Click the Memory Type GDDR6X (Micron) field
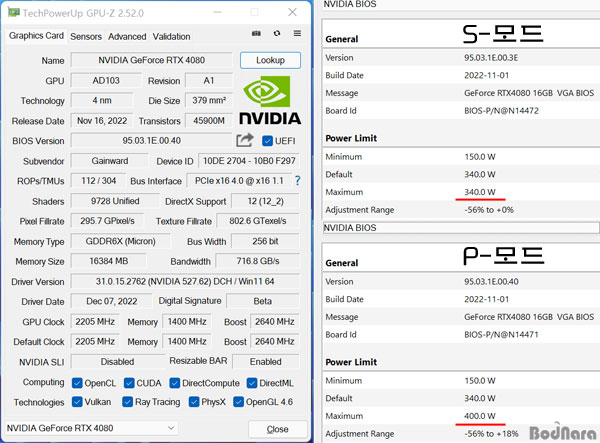The height and width of the screenshot is (443, 600). pyautogui.click(x=121, y=241)
